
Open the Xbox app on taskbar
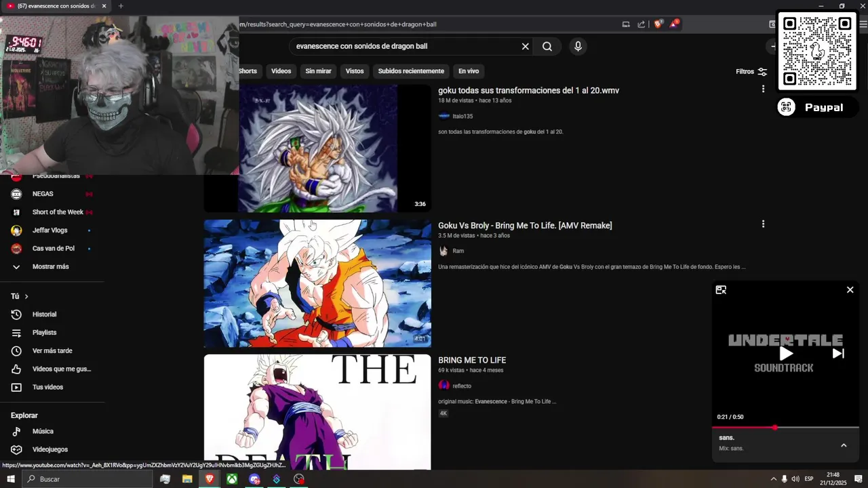point(232,479)
